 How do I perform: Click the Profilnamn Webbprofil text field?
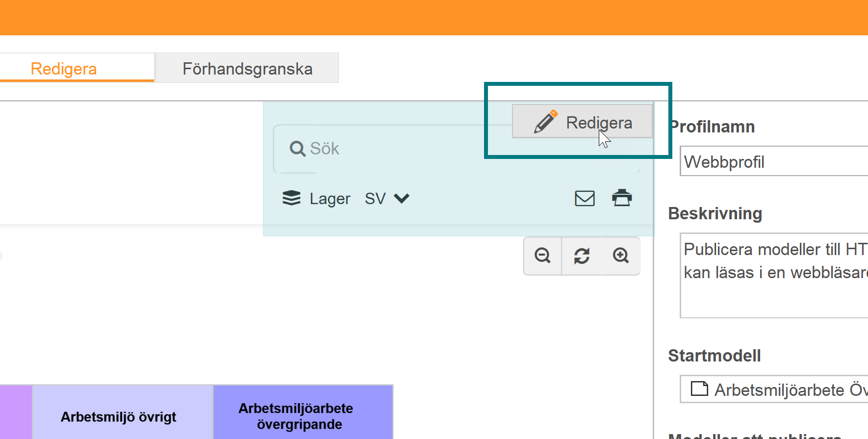pos(774,161)
